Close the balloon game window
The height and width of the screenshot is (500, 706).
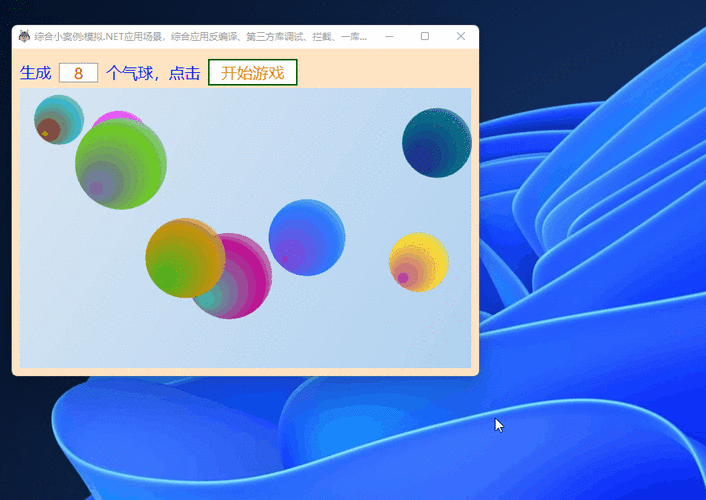[461, 36]
